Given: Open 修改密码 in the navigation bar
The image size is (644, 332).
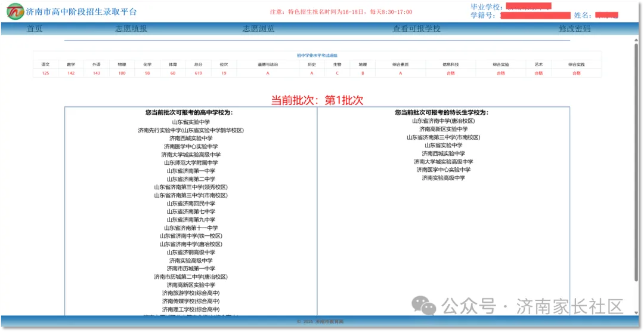Looking at the screenshot, I should click(575, 29).
